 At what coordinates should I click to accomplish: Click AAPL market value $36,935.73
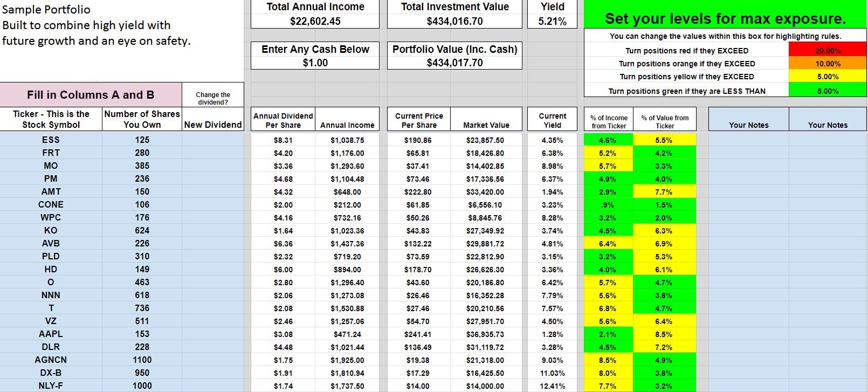(486, 334)
